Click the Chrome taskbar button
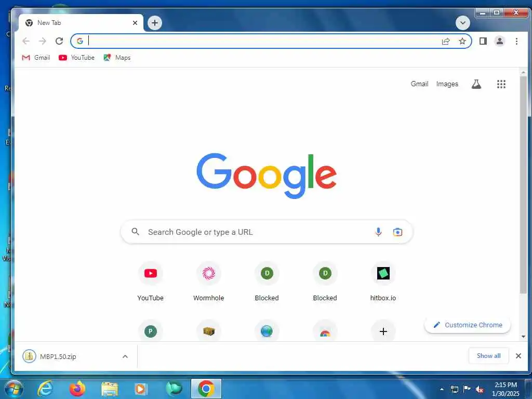 pos(206,389)
